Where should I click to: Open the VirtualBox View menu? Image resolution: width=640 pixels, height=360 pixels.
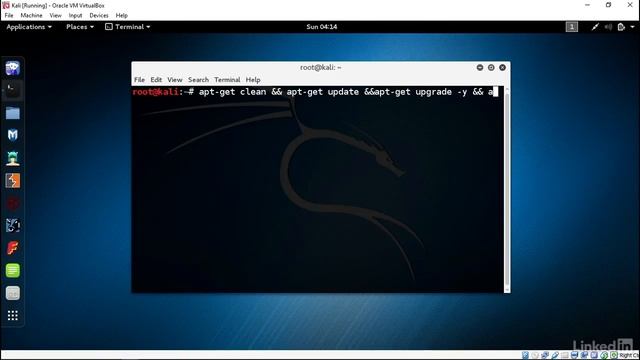pos(56,16)
